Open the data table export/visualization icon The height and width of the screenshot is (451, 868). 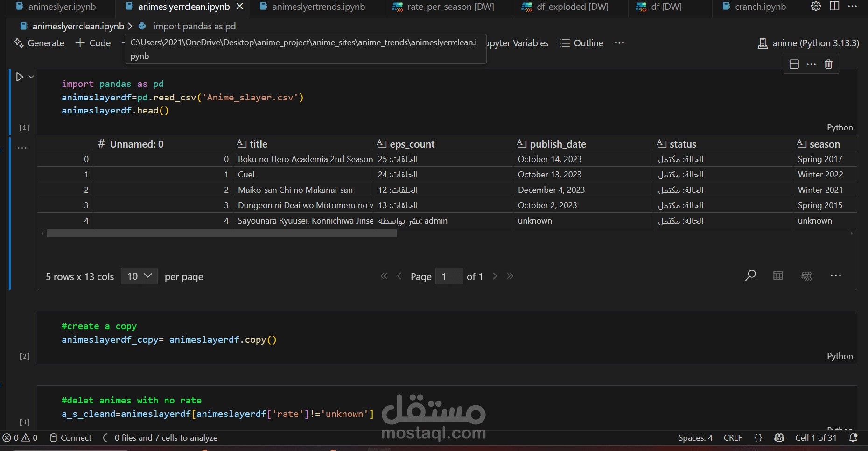[806, 275]
